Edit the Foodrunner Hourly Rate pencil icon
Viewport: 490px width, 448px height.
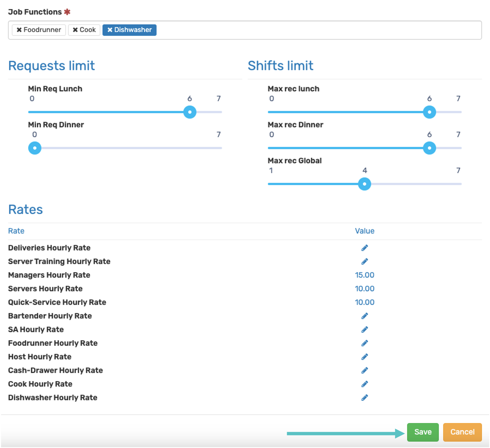tap(364, 343)
